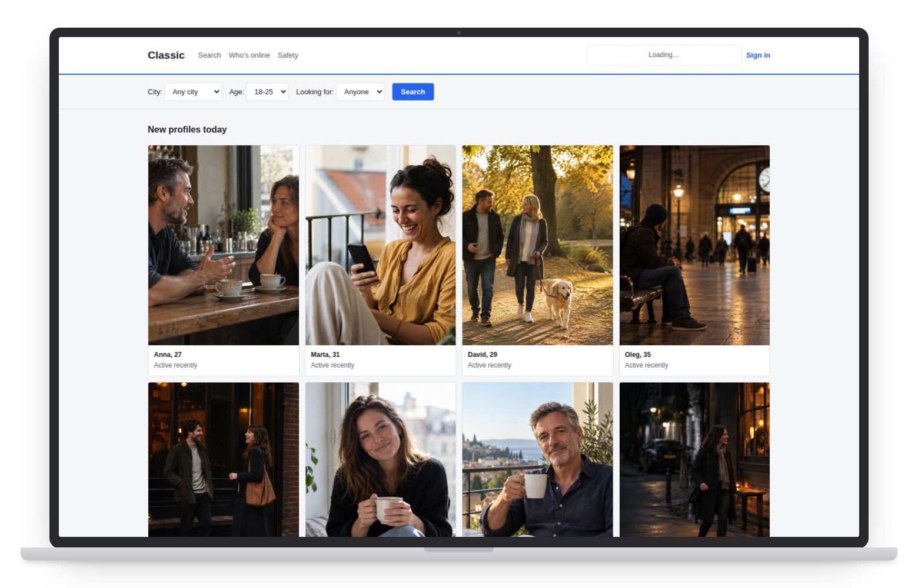Open the Looking for dropdown showing Anyone
The image size is (918, 588).
coord(360,92)
